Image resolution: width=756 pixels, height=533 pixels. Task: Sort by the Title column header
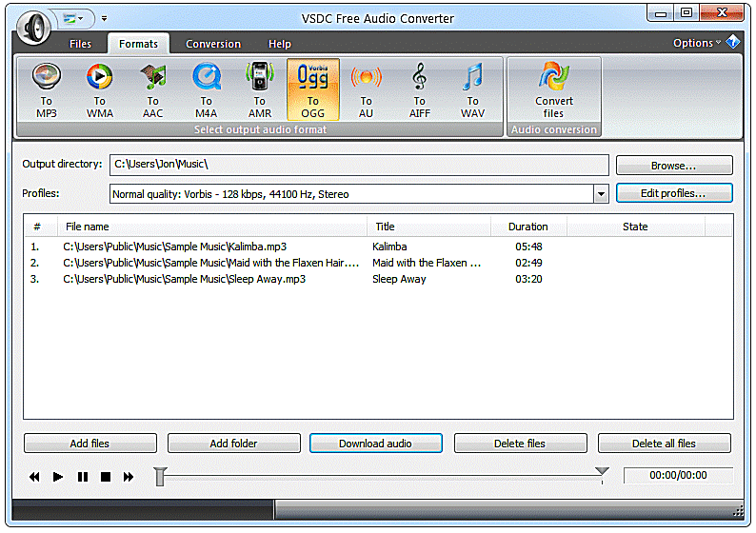429,227
